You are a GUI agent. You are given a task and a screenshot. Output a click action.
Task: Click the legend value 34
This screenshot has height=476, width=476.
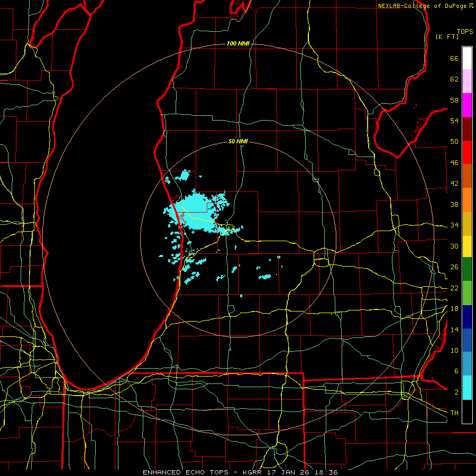pos(454,225)
